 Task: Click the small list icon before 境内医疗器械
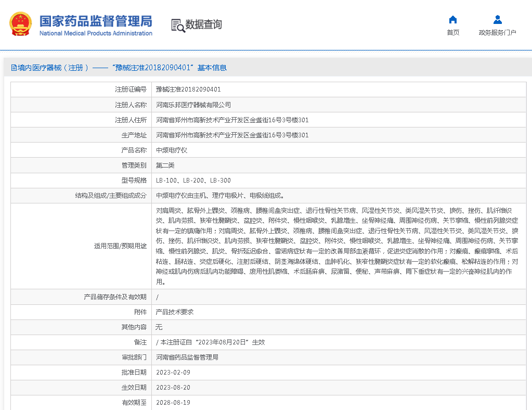[x=14, y=68]
